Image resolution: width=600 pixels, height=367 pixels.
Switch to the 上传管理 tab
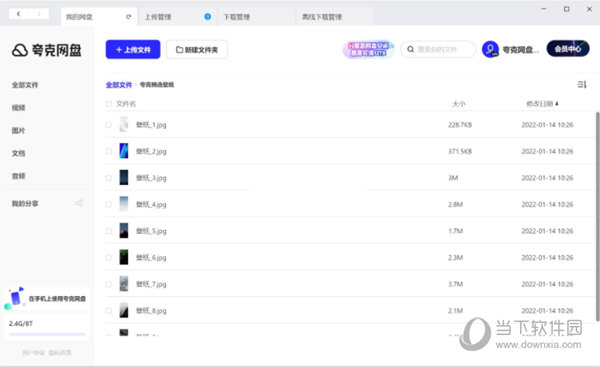point(158,17)
